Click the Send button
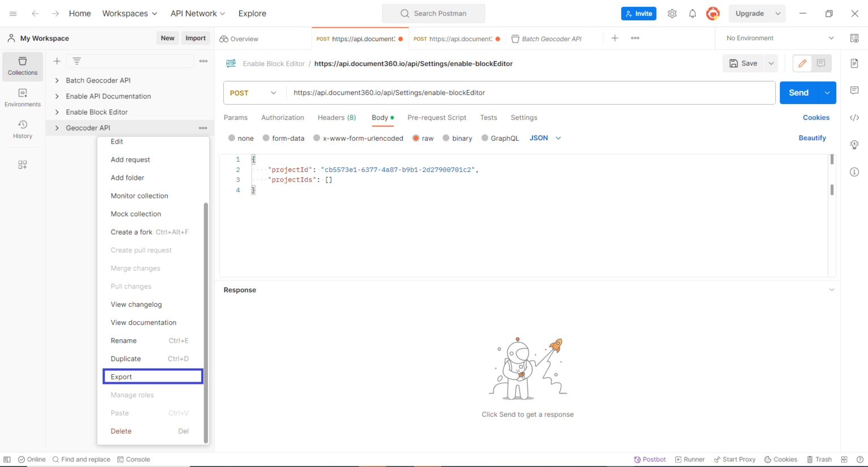 click(x=798, y=92)
